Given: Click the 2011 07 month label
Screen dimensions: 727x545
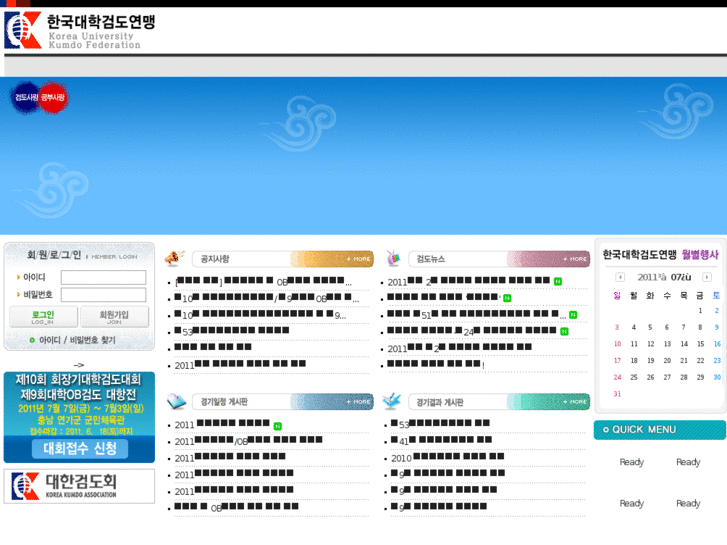Looking at the screenshot, I should [x=664, y=277].
